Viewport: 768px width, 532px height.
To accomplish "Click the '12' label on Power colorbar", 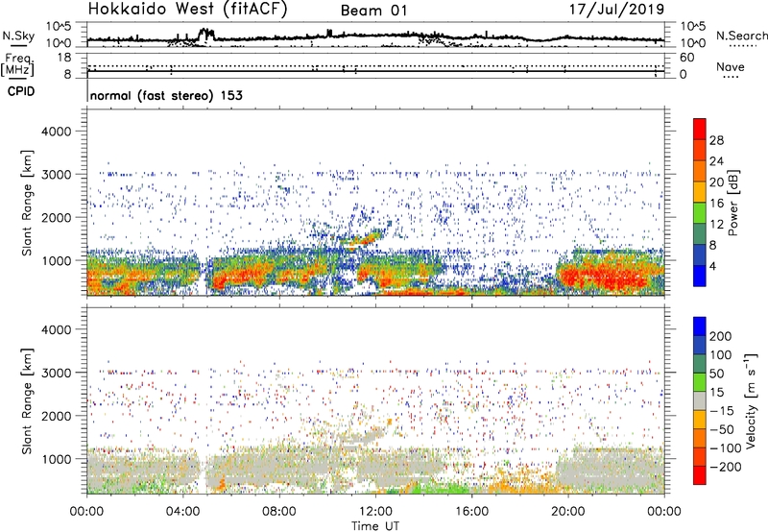I will 716,225.
